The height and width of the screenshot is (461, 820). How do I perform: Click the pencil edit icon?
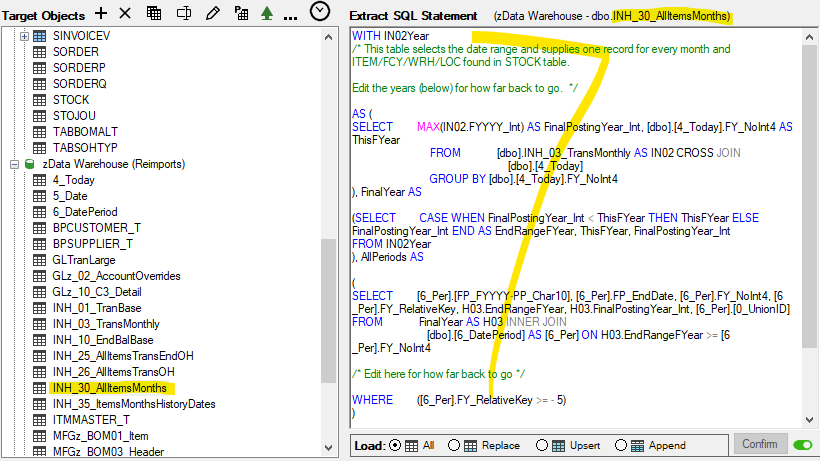click(x=211, y=13)
